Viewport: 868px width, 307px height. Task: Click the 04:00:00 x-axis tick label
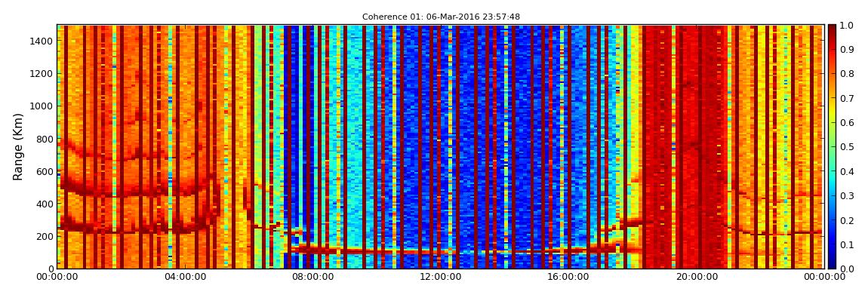point(183,277)
